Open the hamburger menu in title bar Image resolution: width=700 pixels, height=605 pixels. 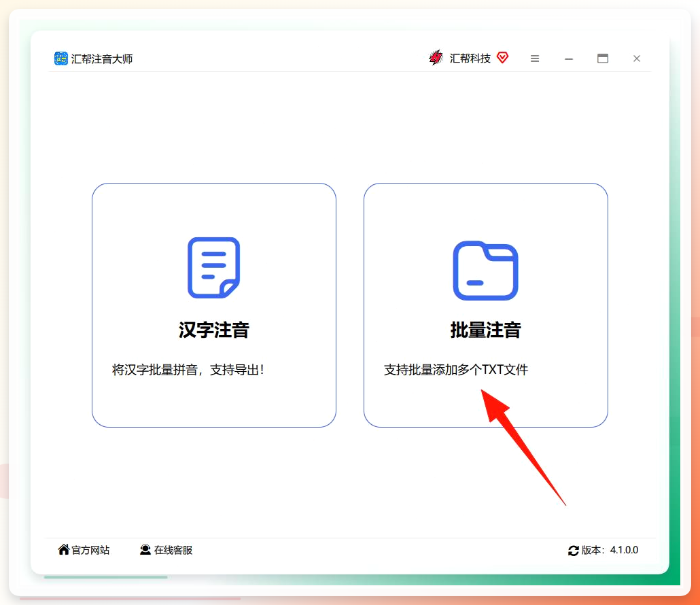click(x=535, y=58)
